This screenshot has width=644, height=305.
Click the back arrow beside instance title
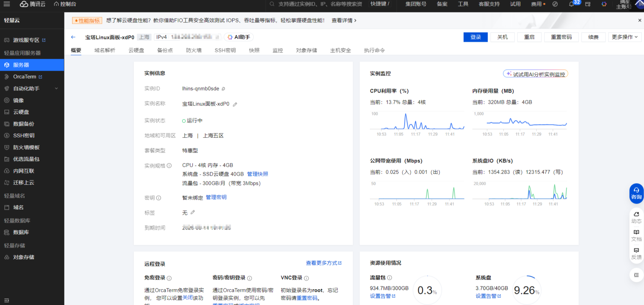coord(73,37)
